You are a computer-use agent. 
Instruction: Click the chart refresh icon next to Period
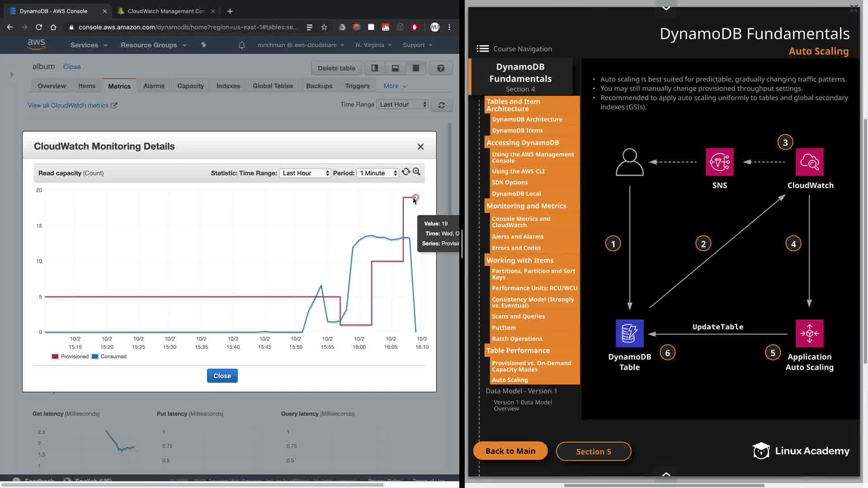[x=406, y=172]
